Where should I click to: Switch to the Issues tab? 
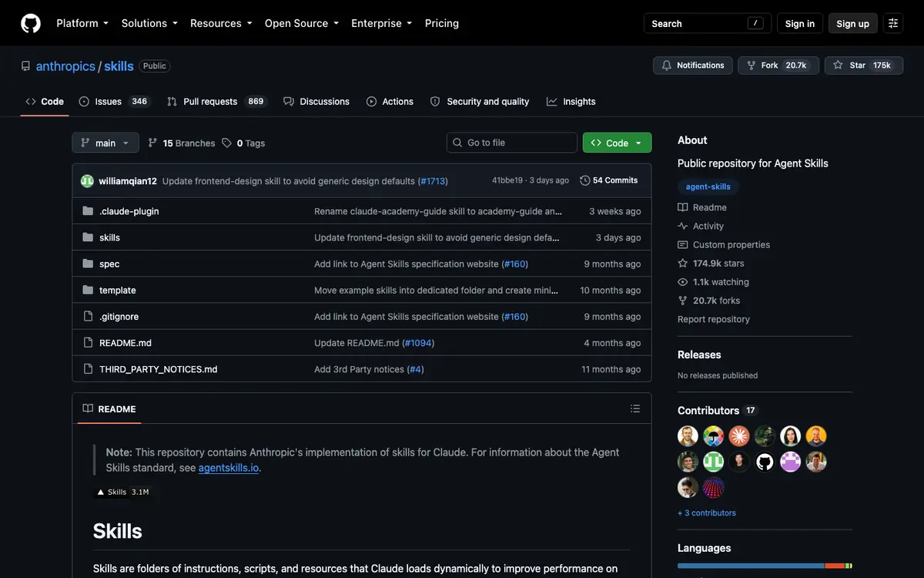click(x=114, y=102)
